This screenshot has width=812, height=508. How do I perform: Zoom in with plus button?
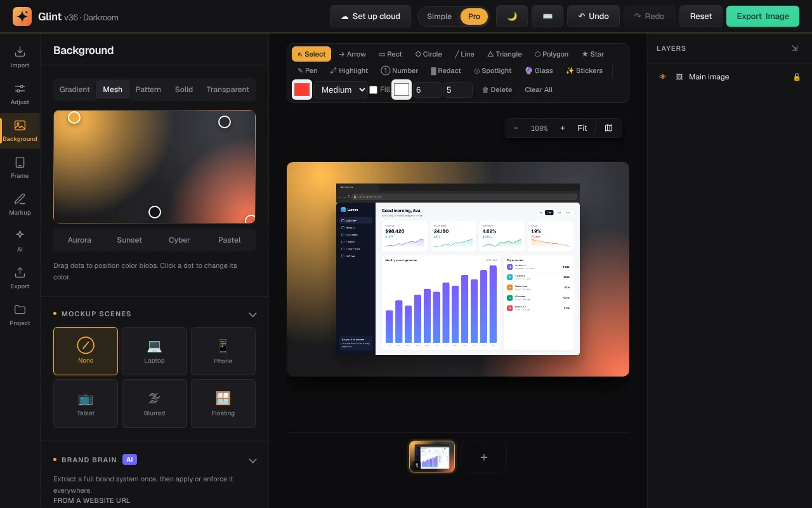click(562, 128)
